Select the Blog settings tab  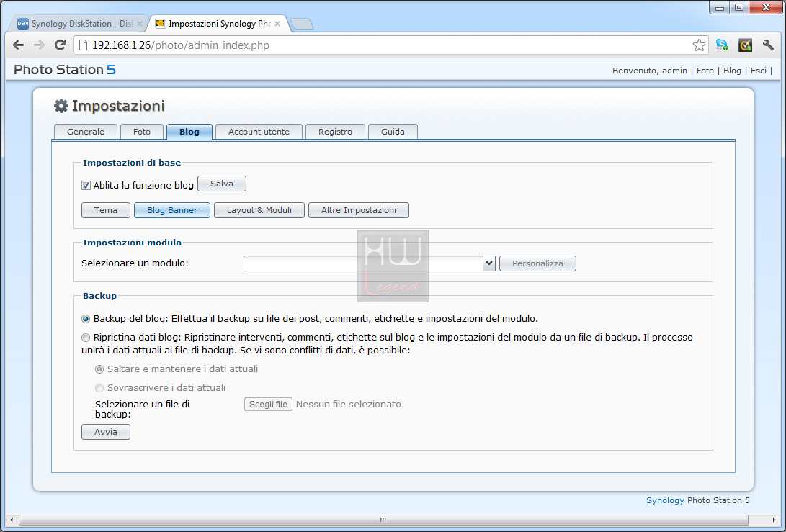pos(189,132)
